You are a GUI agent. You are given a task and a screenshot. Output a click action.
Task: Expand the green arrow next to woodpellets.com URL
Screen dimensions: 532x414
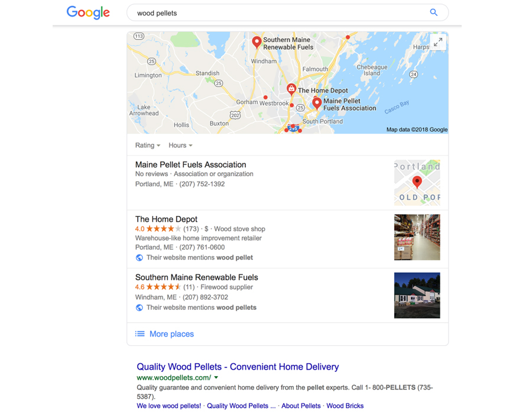point(216,377)
